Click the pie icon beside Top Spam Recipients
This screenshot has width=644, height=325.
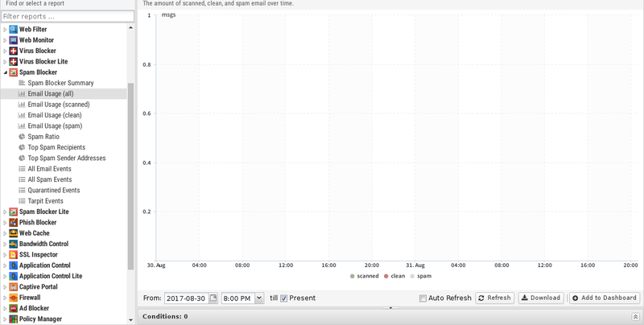pos(22,147)
